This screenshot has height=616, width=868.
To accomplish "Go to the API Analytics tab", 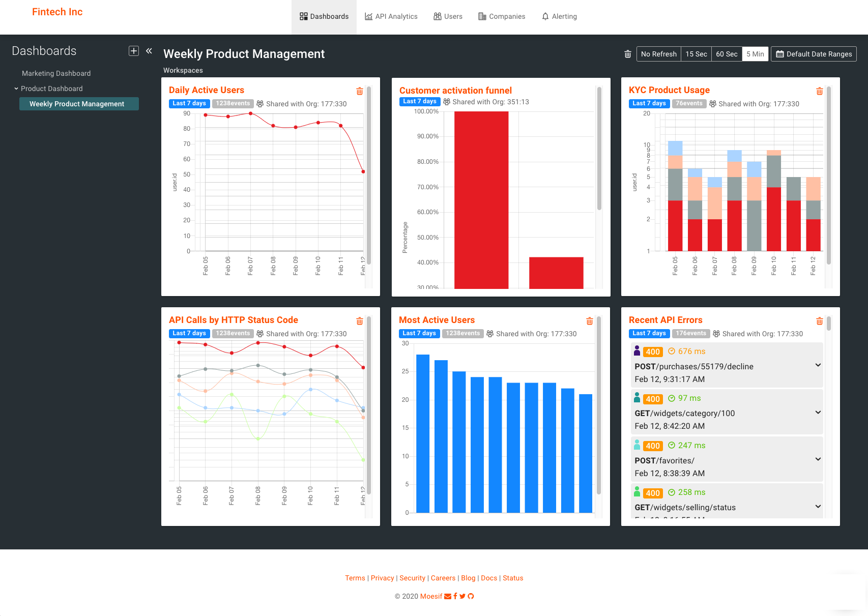I will pyautogui.click(x=391, y=16).
